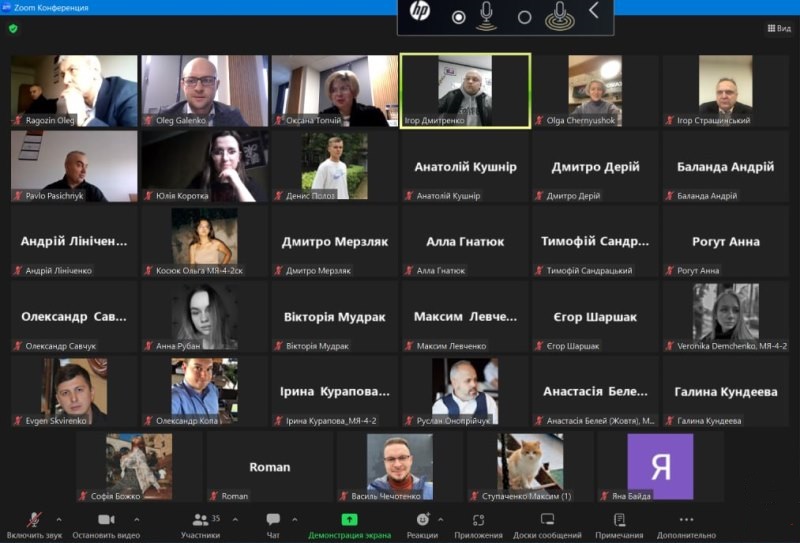Select active speaker Ігор Дмитренко tile
The height and width of the screenshot is (543, 800).
[465, 91]
